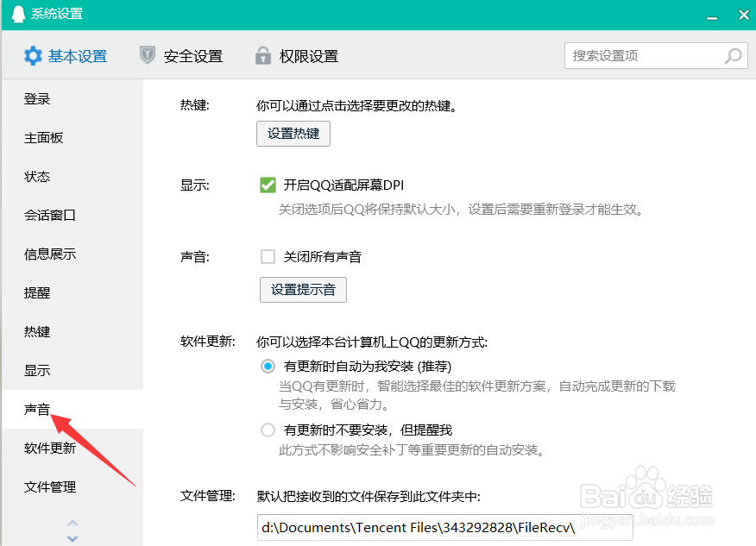Click the shield icon next to 安全设置

click(x=147, y=55)
